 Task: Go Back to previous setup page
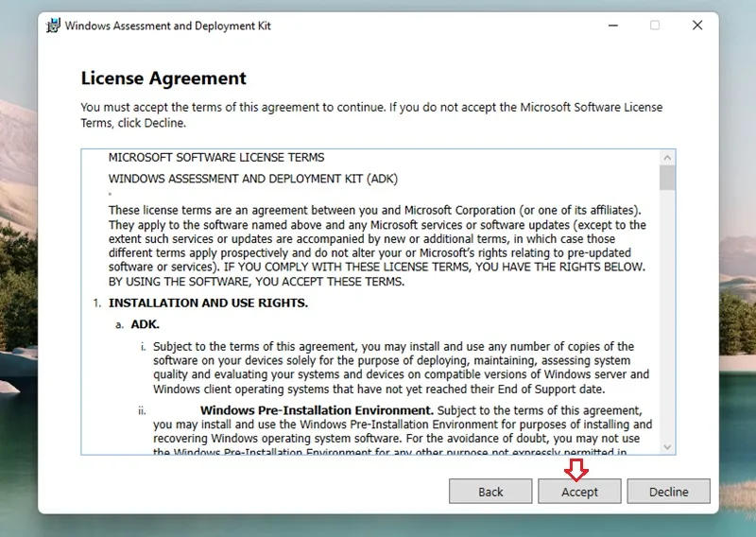click(x=490, y=492)
